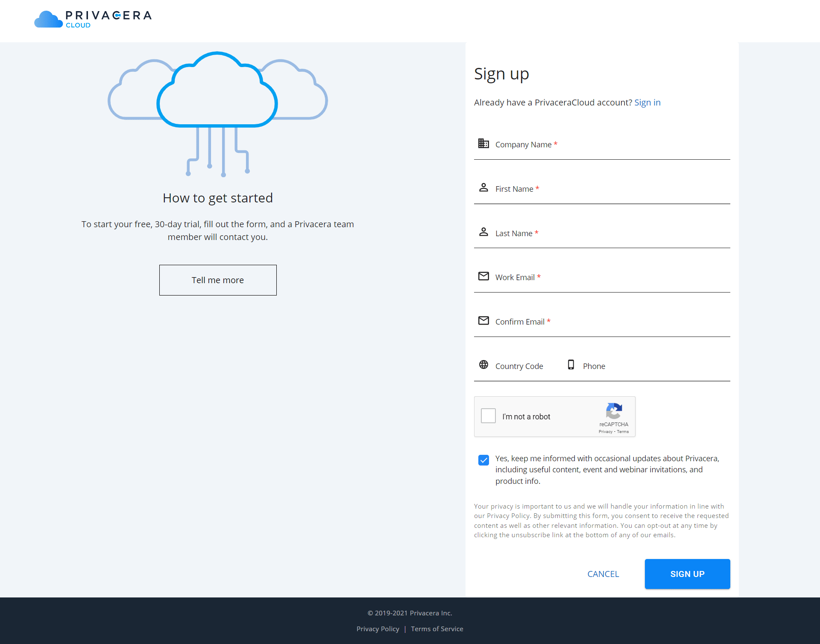
Task: Click the reCAPTCHA logo
Action: click(614, 411)
